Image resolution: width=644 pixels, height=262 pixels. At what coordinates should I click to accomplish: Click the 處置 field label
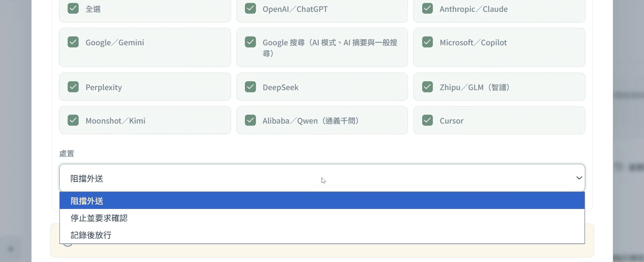point(67,154)
